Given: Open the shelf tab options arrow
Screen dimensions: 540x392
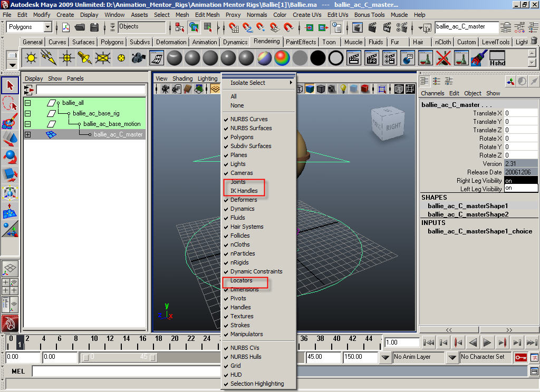Looking at the screenshot, I should [x=13, y=65].
